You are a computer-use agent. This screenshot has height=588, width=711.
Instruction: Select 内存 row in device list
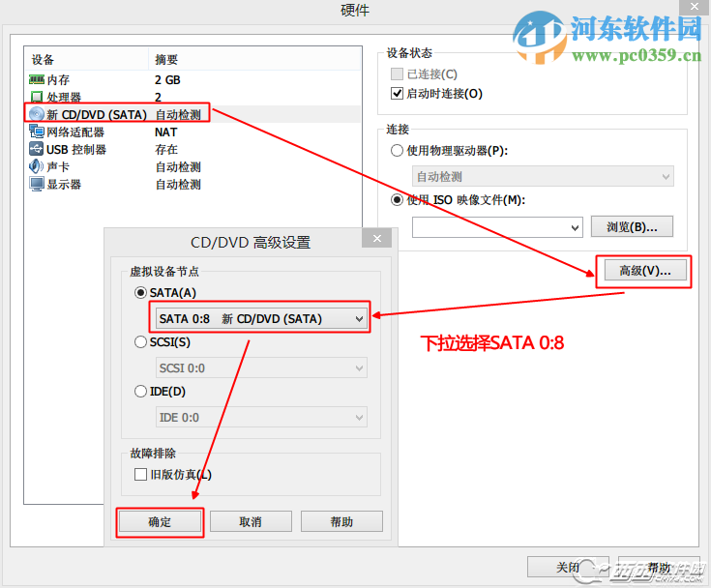(193, 80)
